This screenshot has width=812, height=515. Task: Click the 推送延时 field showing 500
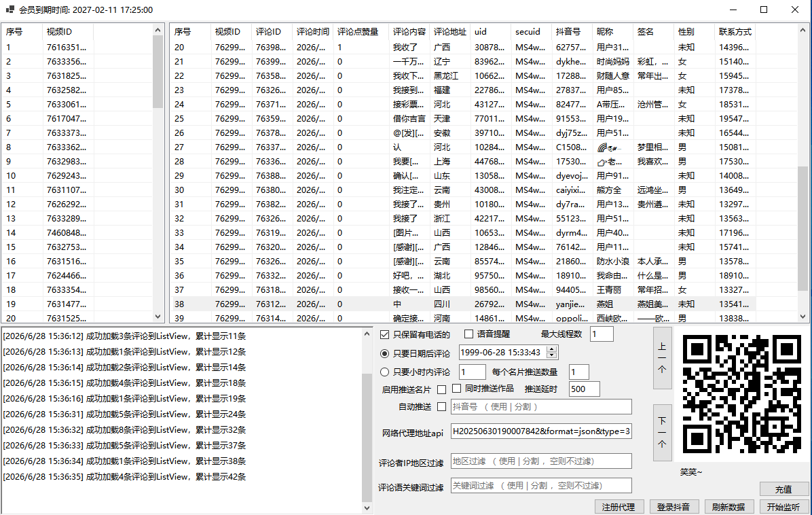(584, 389)
